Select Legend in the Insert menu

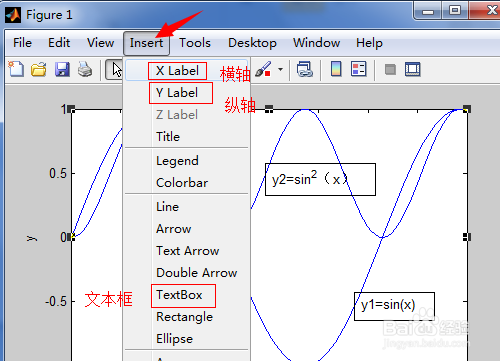(187, 161)
